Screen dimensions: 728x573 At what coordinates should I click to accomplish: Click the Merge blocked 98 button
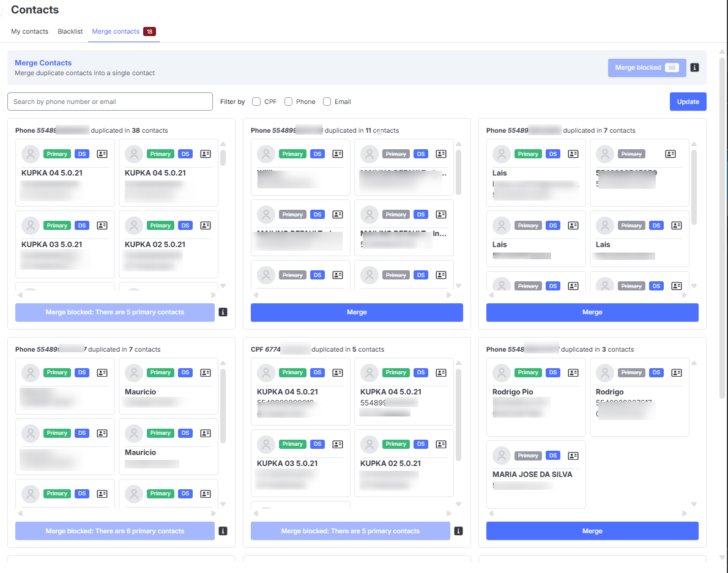(647, 68)
